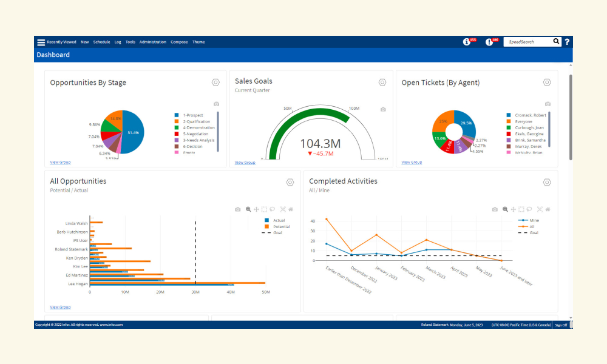Open www.infor.com link in footer
The width and height of the screenshot is (607, 364).
(111, 325)
